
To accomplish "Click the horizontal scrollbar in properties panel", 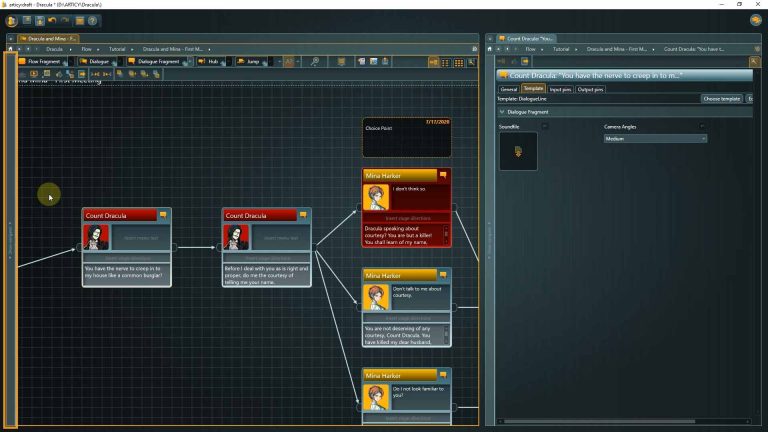I will click(599, 421).
